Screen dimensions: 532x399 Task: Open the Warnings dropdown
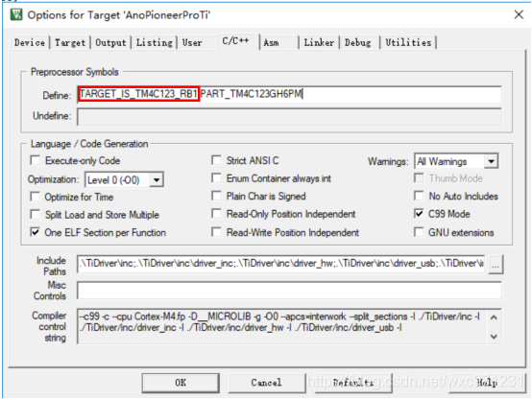456,161
